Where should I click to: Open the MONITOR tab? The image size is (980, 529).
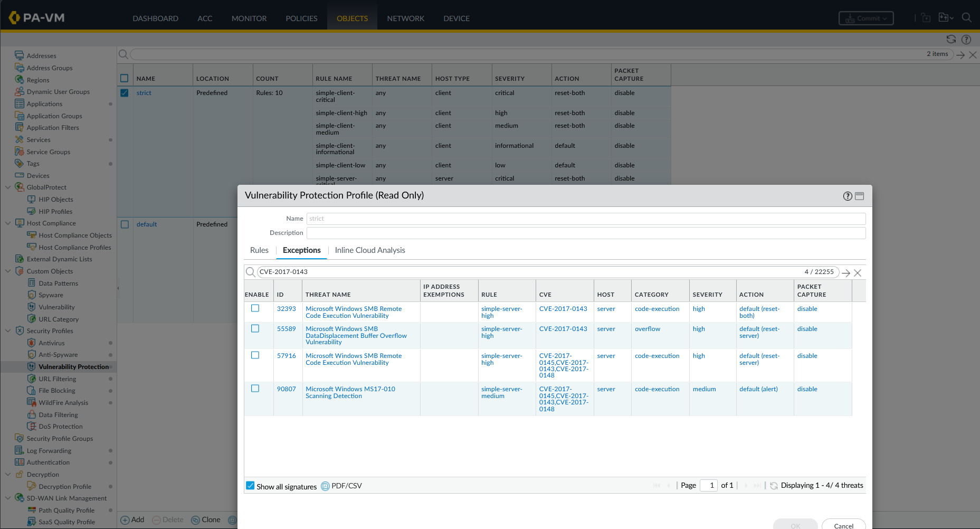pyautogui.click(x=249, y=18)
